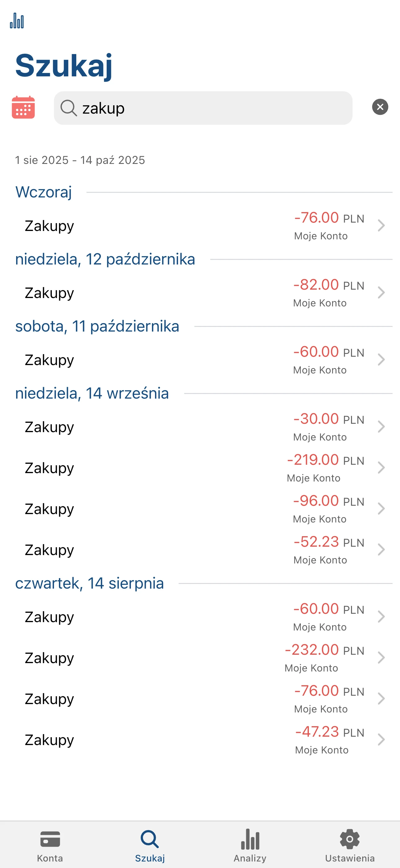Open Ustawienia settings tab
The image size is (400, 868).
[x=349, y=845]
